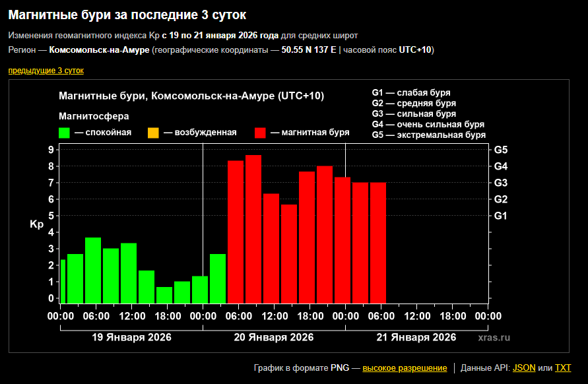Click the chart title for Комсомольск-на-Амуре
This screenshot has height=384, width=588.
pyautogui.click(x=191, y=96)
